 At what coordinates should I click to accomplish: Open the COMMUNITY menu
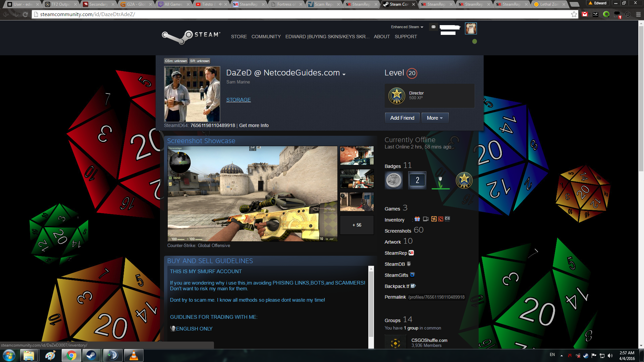(x=266, y=37)
